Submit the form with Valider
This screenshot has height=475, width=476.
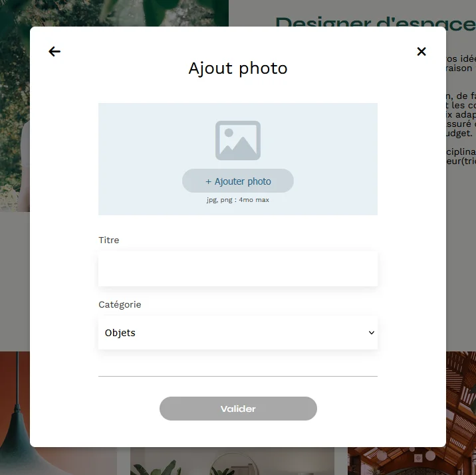point(238,409)
